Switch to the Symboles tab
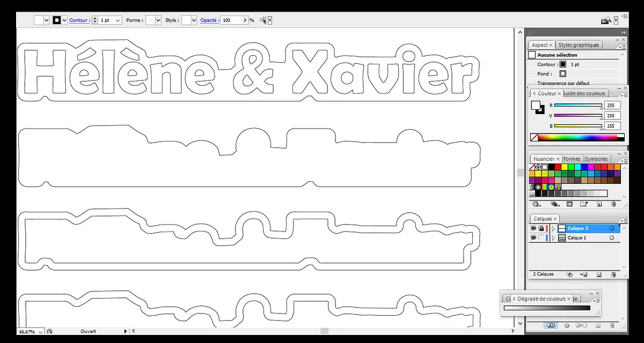Screen dimensions: 644x343 coord(596,159)
